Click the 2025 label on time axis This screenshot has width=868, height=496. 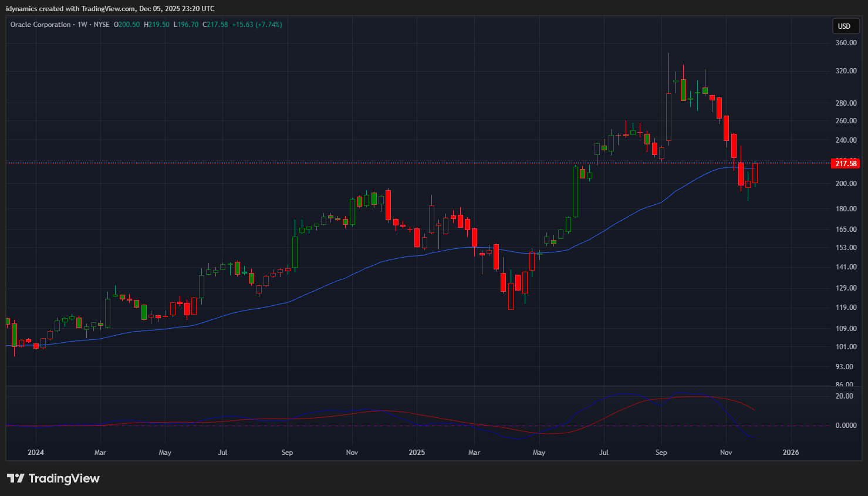[x=417, y=453]
